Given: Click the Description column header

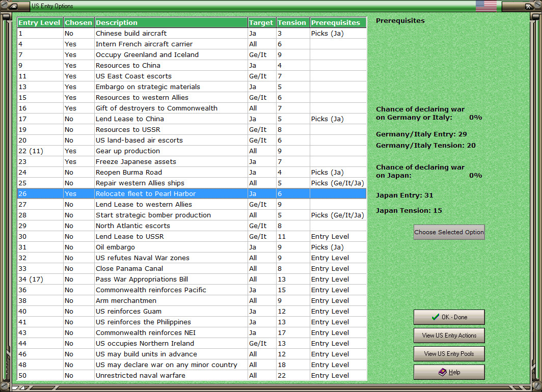Looking at the screenshot, I should (171, 22).
